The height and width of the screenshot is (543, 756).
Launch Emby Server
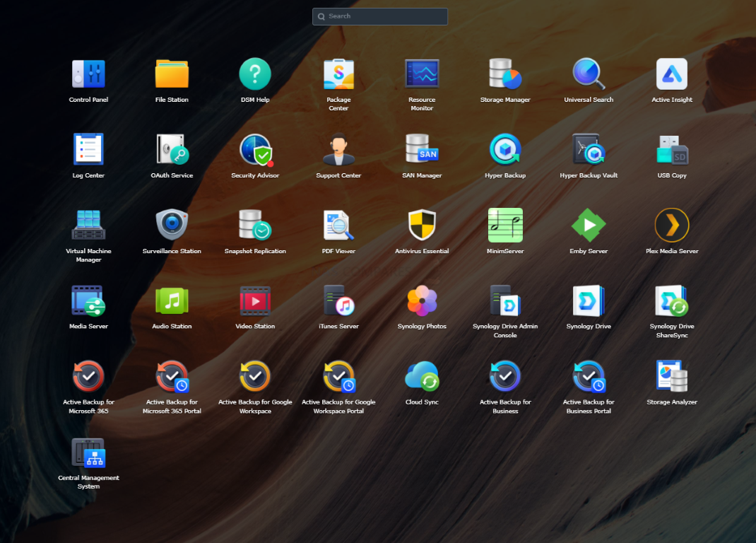[589, 225]
